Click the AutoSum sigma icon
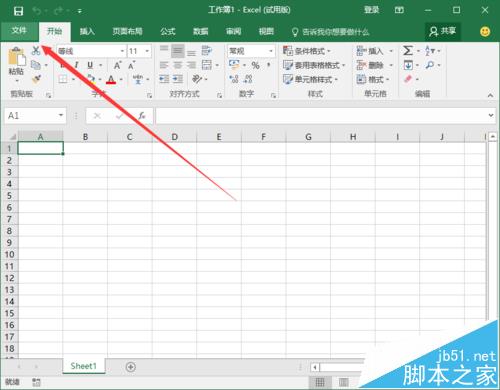Screen dimensions: 500x390 tap(408, 51)
